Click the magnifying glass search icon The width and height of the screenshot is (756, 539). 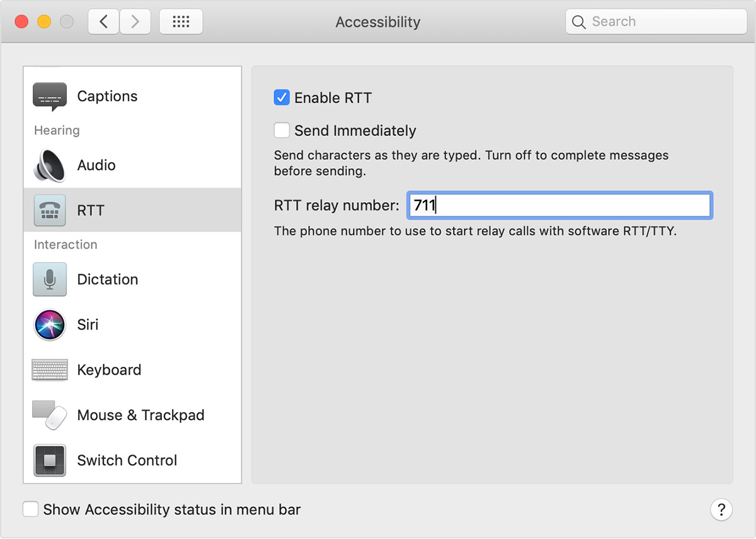click(x=579, y=22)
